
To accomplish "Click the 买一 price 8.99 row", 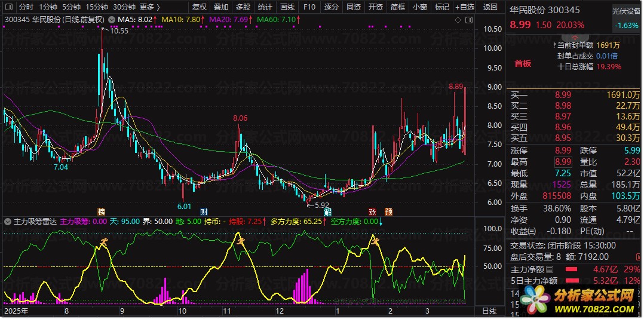I will 575,95.
